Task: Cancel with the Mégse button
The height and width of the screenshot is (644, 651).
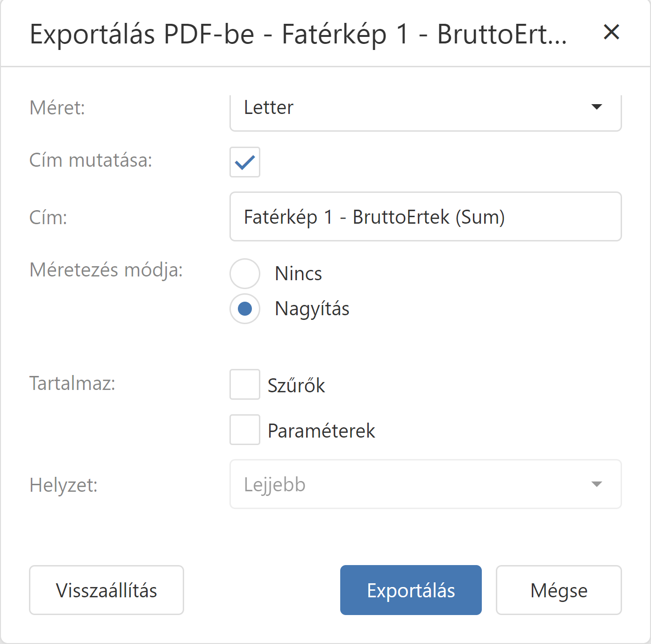Action: 558,590
